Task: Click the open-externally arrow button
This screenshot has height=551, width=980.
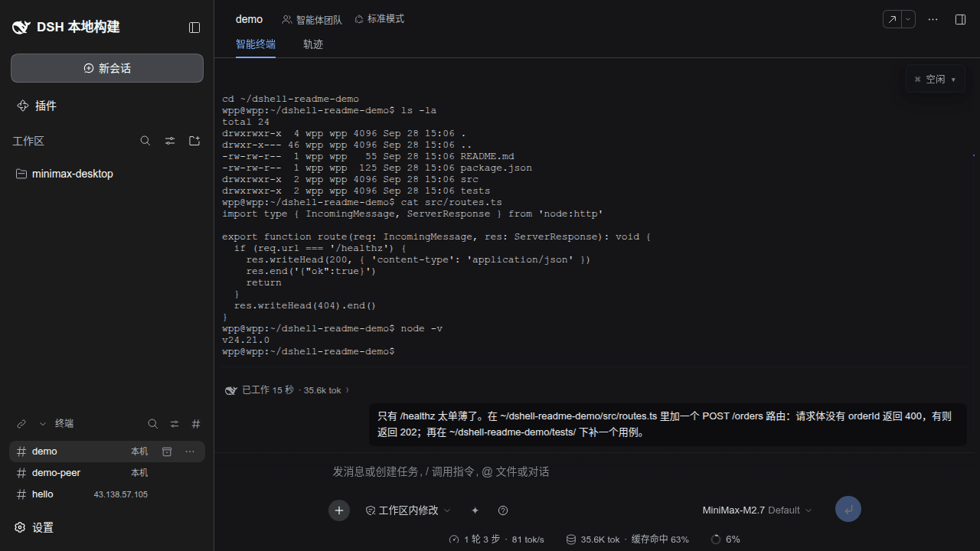Action: coord(893,19)
